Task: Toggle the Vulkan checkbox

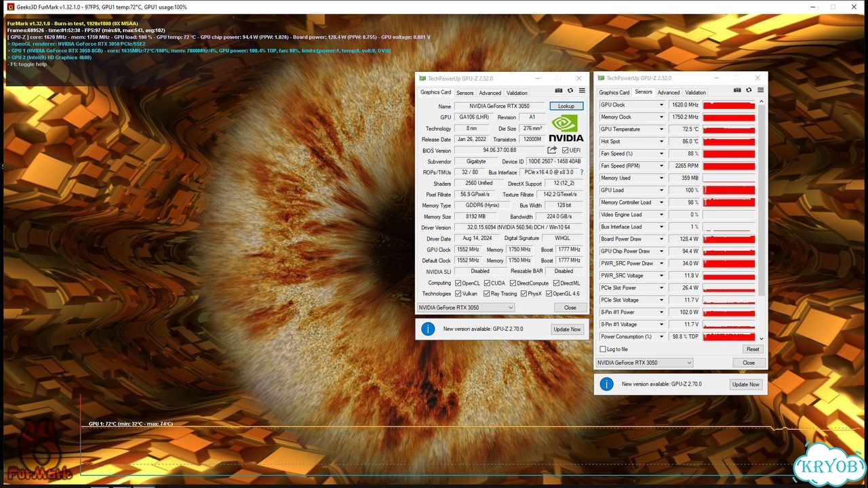Action: 458,293
